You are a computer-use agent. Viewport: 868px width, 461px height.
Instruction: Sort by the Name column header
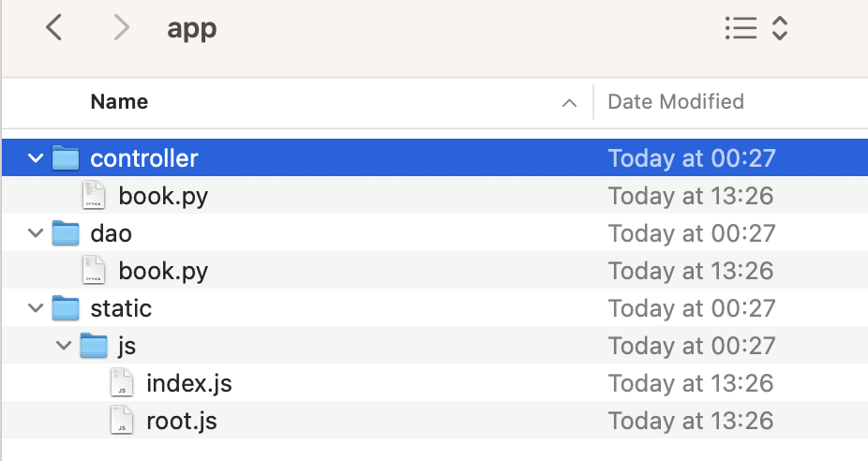tap(120, 102)
